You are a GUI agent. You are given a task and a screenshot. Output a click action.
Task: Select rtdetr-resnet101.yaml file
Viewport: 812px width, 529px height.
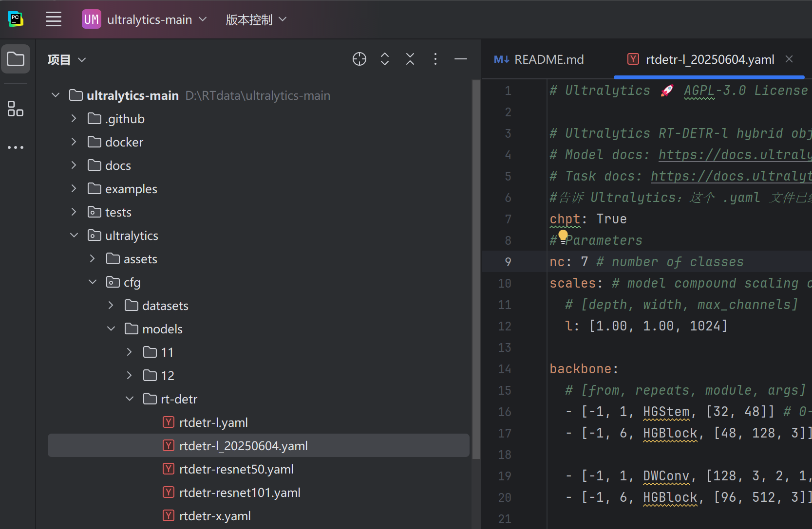(259, 492)
